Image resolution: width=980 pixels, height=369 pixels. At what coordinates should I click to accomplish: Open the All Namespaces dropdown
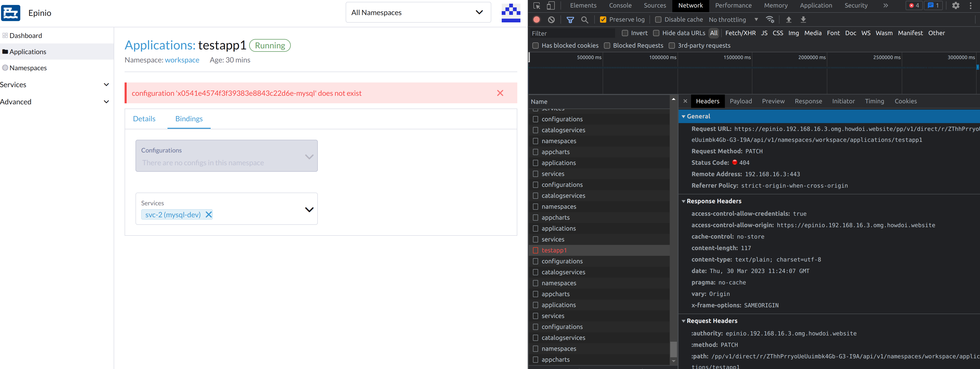(418, 12)
